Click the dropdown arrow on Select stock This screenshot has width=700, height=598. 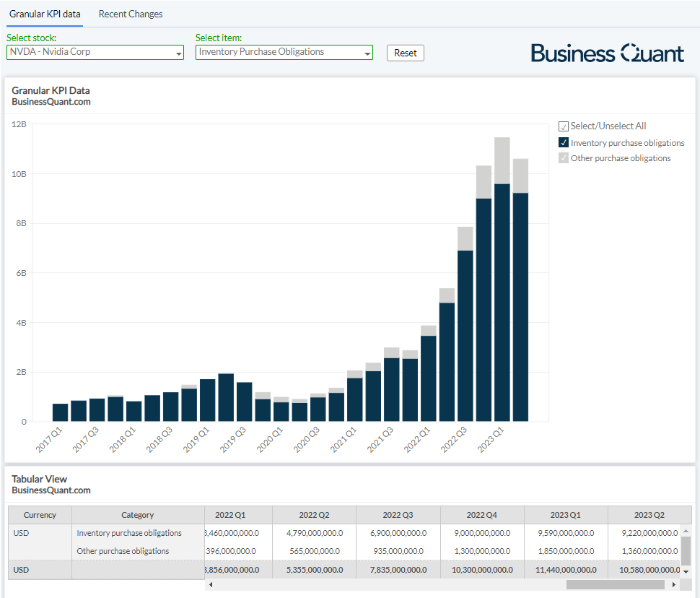[179, 53]
